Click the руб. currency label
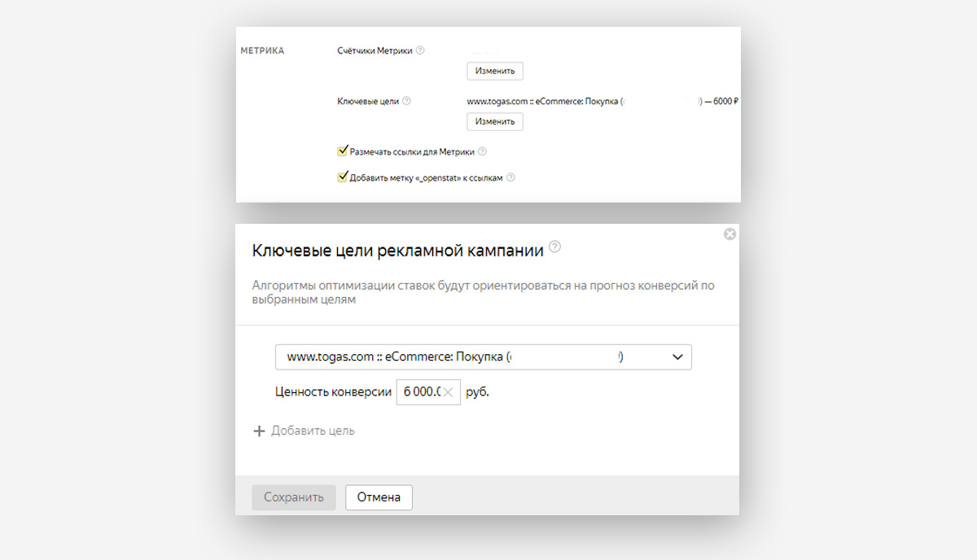 click(x=478, y=392)
